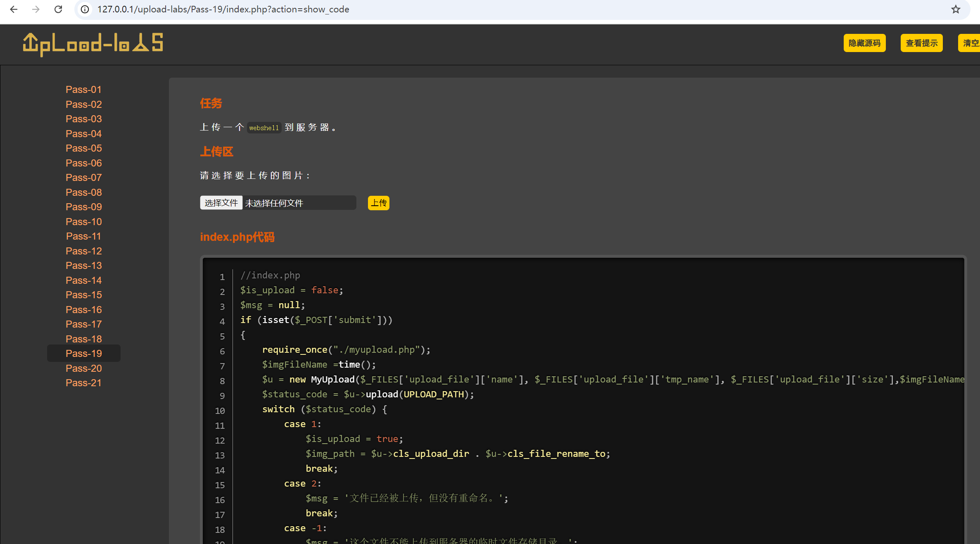Open Pass-01 in the sidebar
Image resolution: width=980 pixels, height=544 pixels.
pos(83,90)
